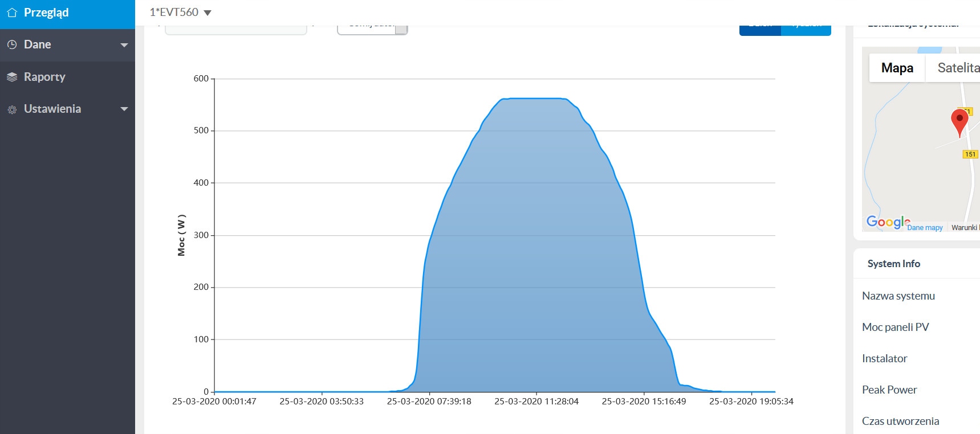Switch the map to Mapa view
The height and width of the screenshot is (434, 980).
(897, 68)
